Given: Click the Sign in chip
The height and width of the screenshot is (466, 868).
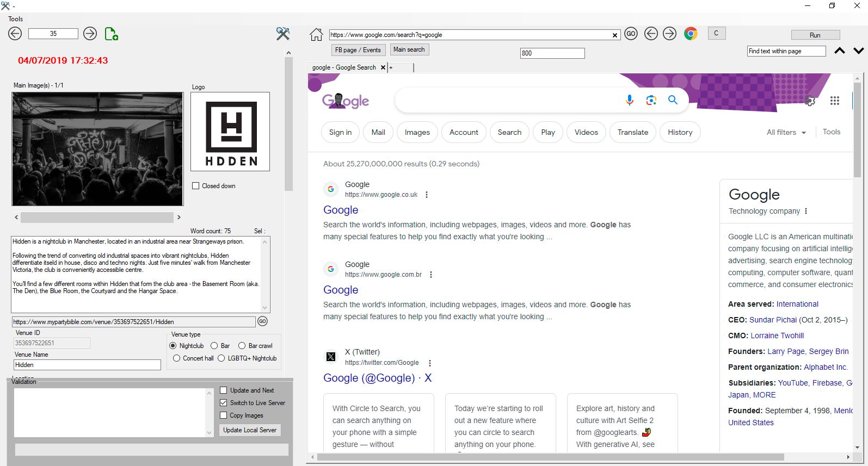Looking at the screenshot, I should click(340, 132).
